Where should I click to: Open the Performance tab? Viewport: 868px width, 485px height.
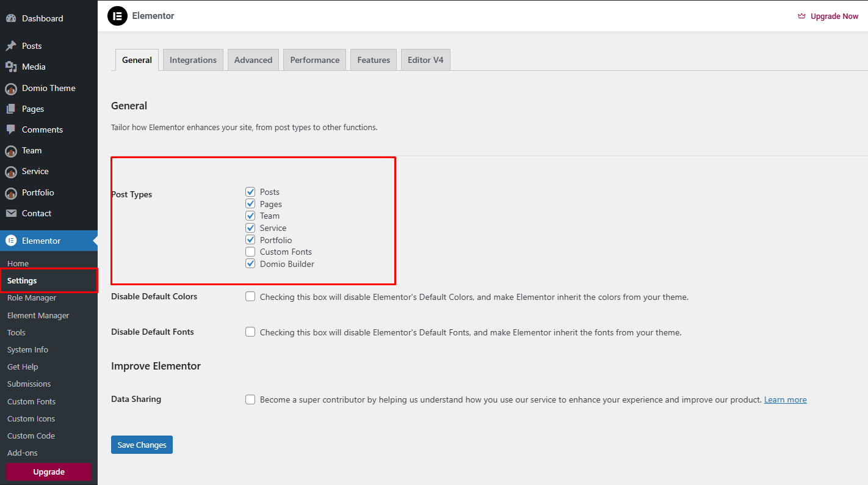pyautogui.click(x=314, y=59)
